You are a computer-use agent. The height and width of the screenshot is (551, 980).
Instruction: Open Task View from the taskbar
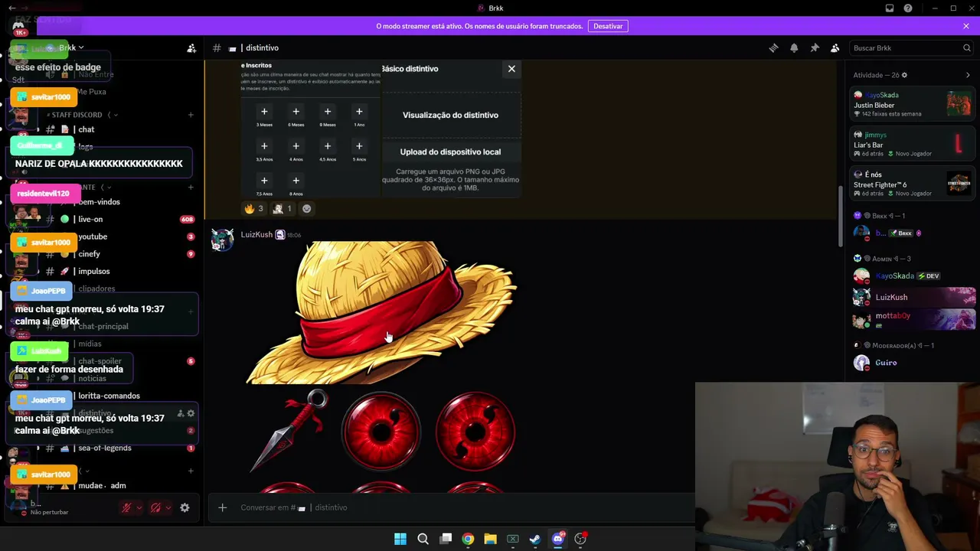[446, 539]
